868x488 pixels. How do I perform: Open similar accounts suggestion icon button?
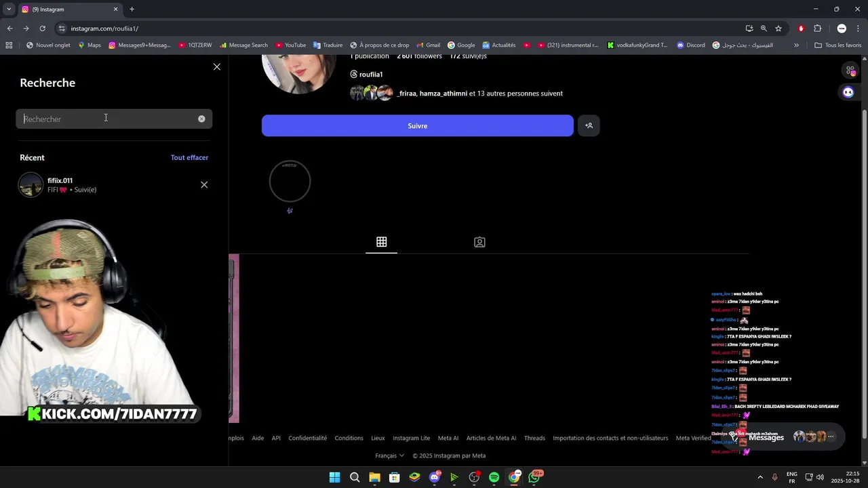589,125
